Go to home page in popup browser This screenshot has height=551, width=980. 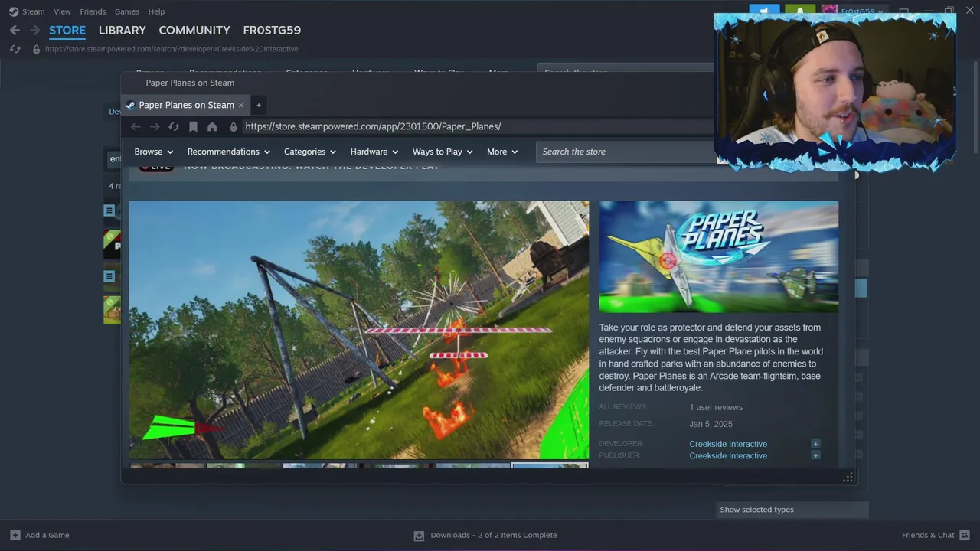(212, 126)
